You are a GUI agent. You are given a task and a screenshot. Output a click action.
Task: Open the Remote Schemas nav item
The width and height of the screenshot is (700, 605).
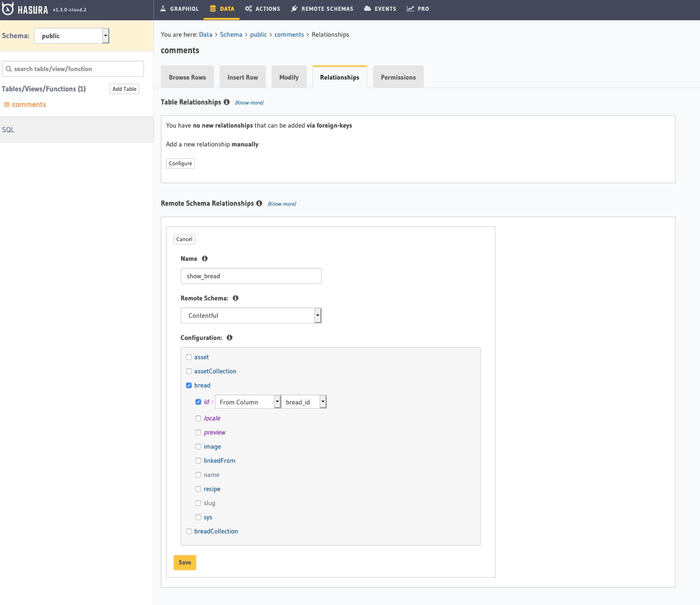[322, 9]
